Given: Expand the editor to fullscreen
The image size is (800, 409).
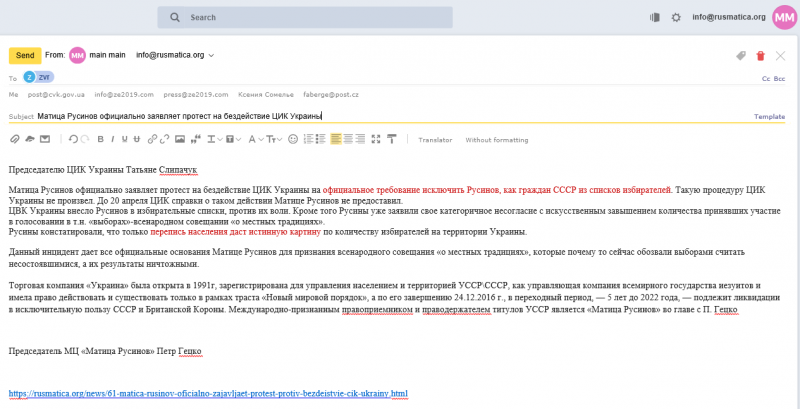Looking at the screenshot, I should pyautogui.click(x=376, y=139).
